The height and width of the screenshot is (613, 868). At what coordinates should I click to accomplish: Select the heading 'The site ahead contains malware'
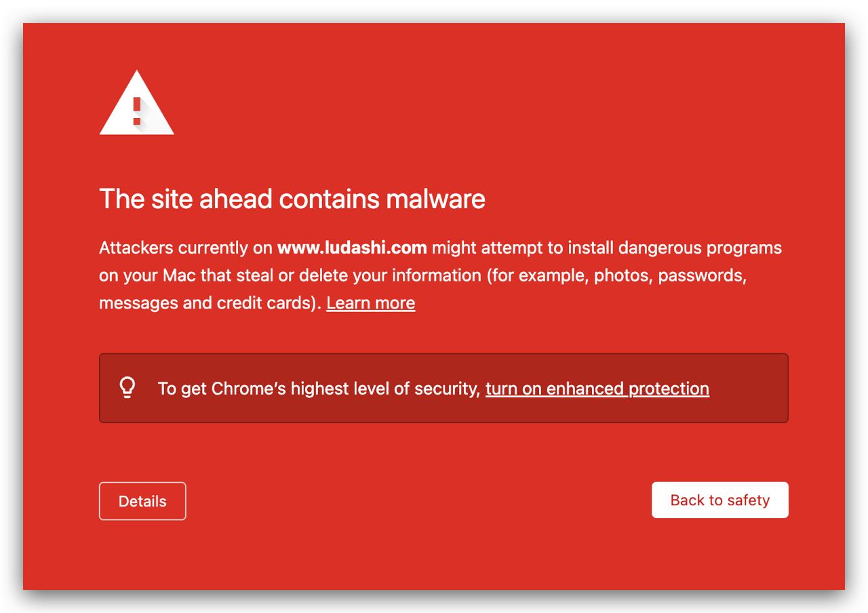pyautogui.click(x=292, y=199)
